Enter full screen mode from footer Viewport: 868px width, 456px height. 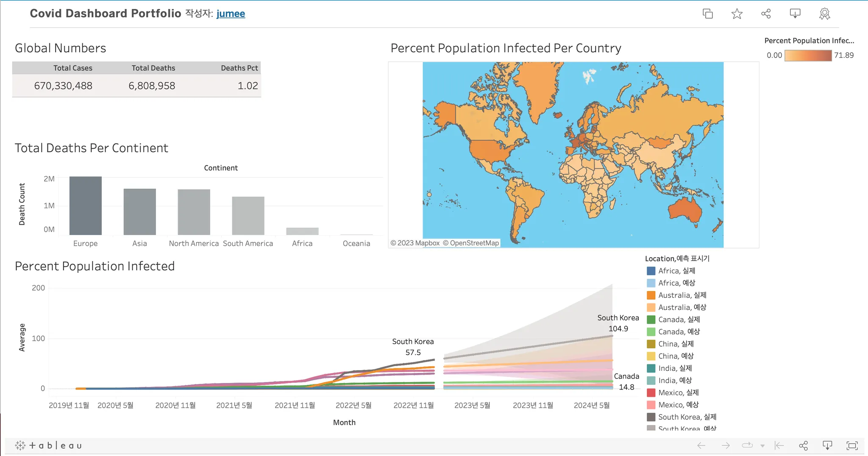tap(852, 445)
